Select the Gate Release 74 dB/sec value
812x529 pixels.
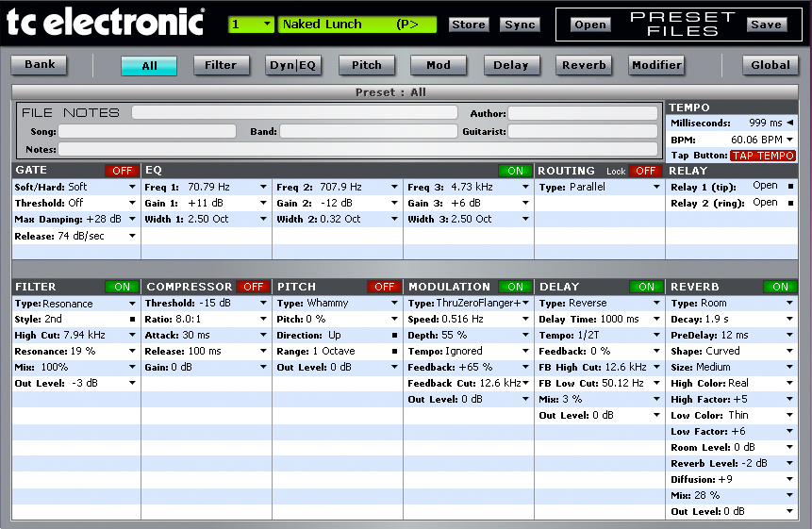tap(81, 236)
